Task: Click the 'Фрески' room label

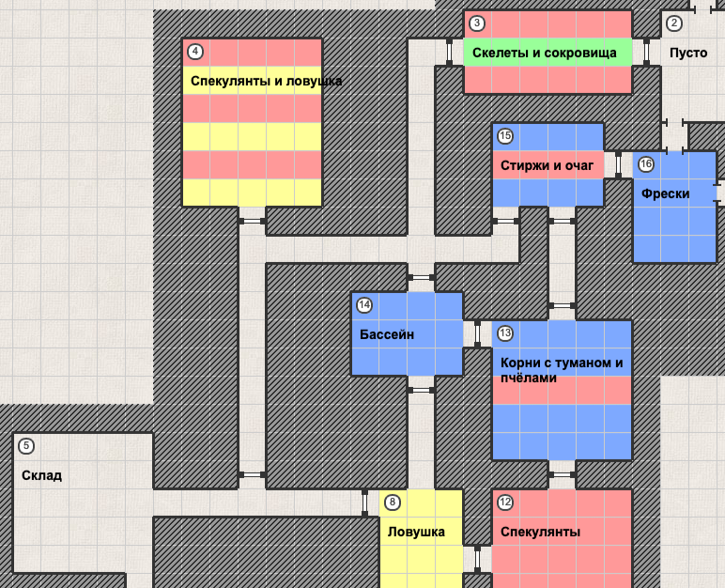Action: 665,193
